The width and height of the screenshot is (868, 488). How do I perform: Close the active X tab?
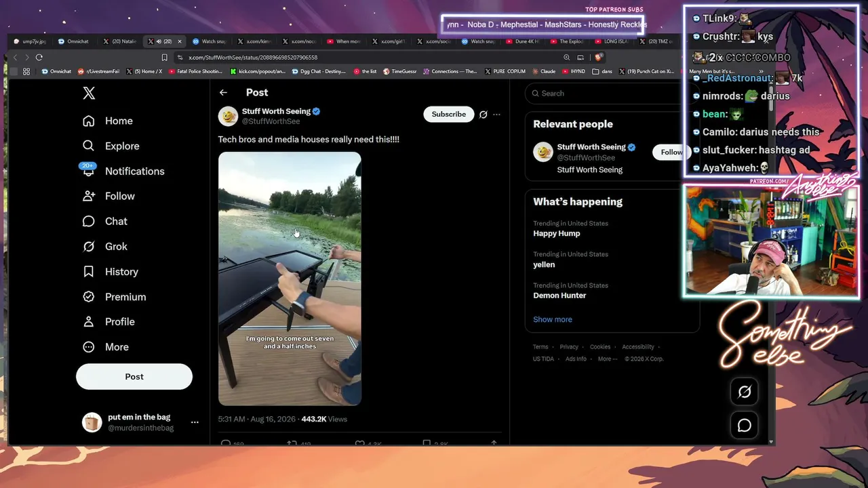point(180,41)
